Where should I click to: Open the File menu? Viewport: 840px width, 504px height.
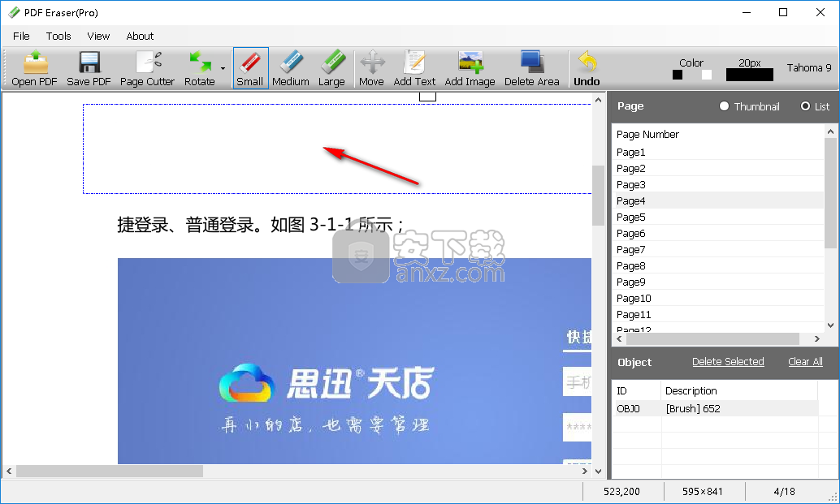[x=21, y=36]
